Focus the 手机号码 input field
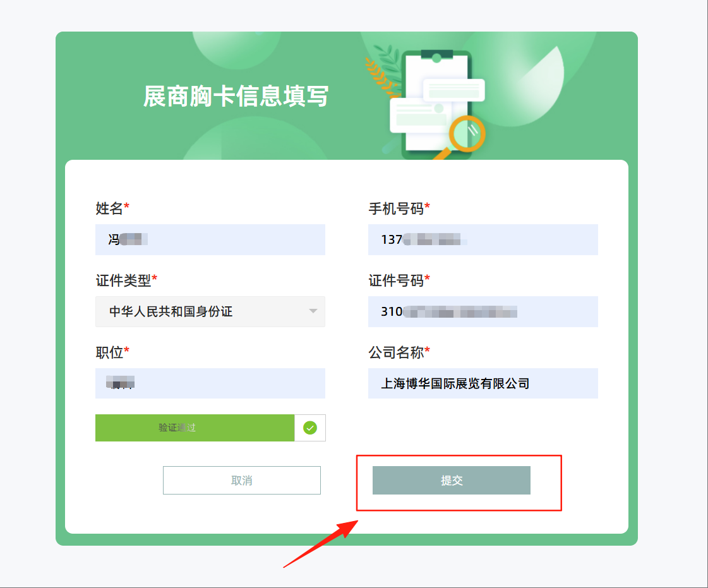The width and height of the screenshot is (708, 588). click(483, 239)
